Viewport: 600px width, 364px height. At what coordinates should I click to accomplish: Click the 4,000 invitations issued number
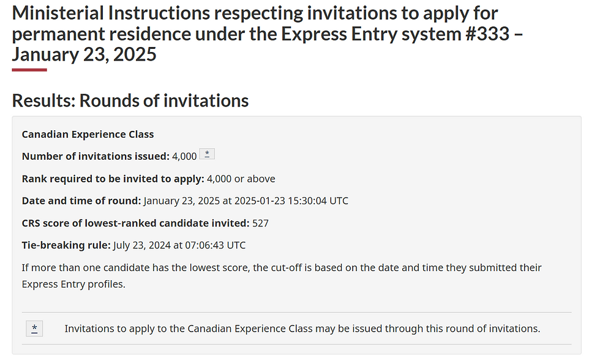[184, 157]
